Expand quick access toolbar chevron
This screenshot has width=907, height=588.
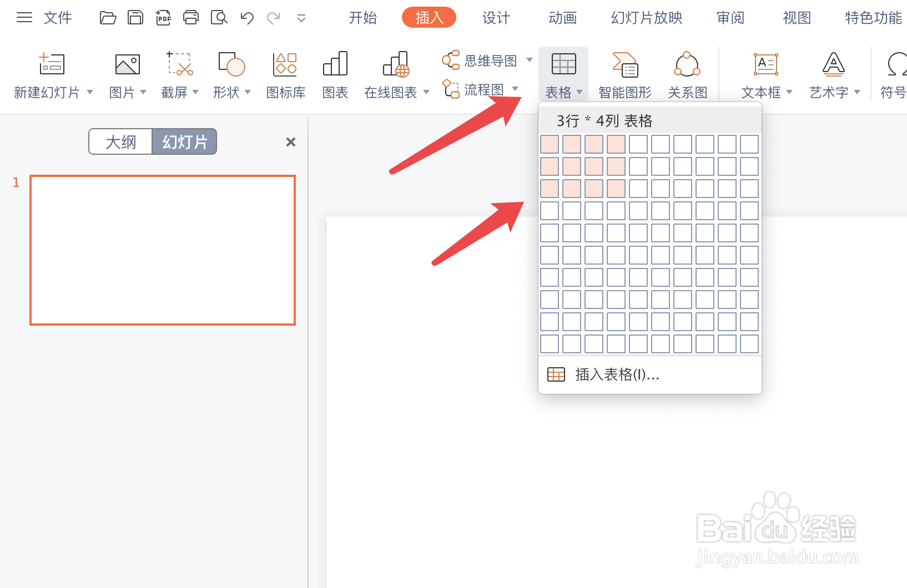pos(301,19)
